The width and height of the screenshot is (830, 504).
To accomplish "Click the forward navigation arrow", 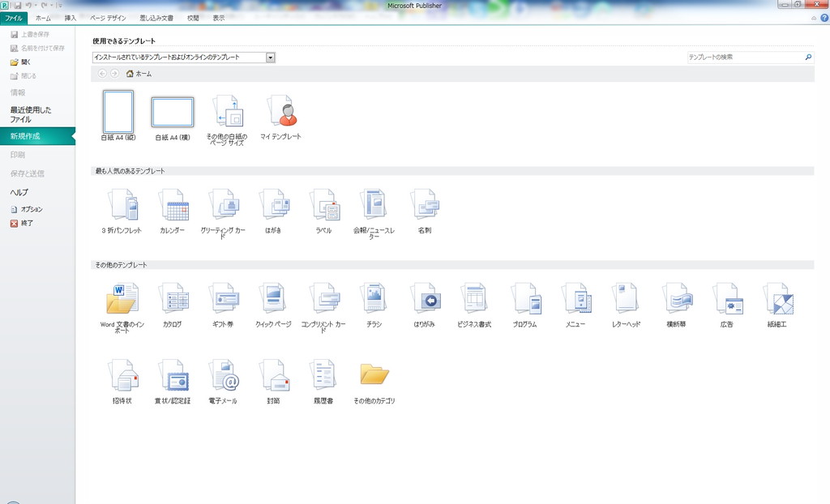I will tap(114, 74).
